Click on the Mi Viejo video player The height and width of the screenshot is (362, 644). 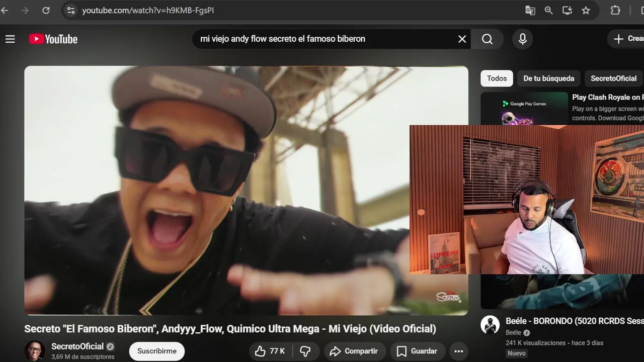[x=246, y=191]
